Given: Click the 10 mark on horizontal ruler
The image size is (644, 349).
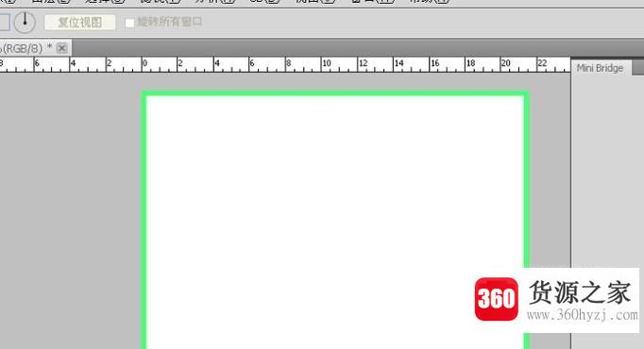Looking at the screenshot, I should [x=327, y=63].
